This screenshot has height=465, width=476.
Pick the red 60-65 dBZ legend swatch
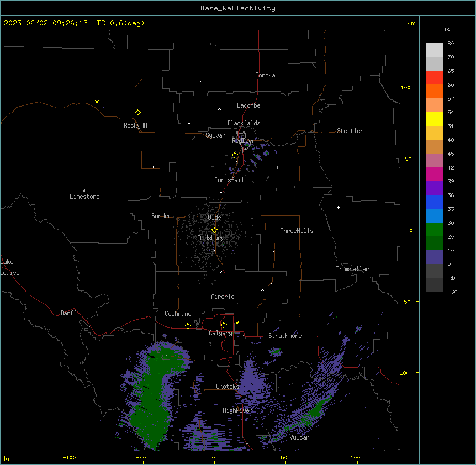point(434,77)
